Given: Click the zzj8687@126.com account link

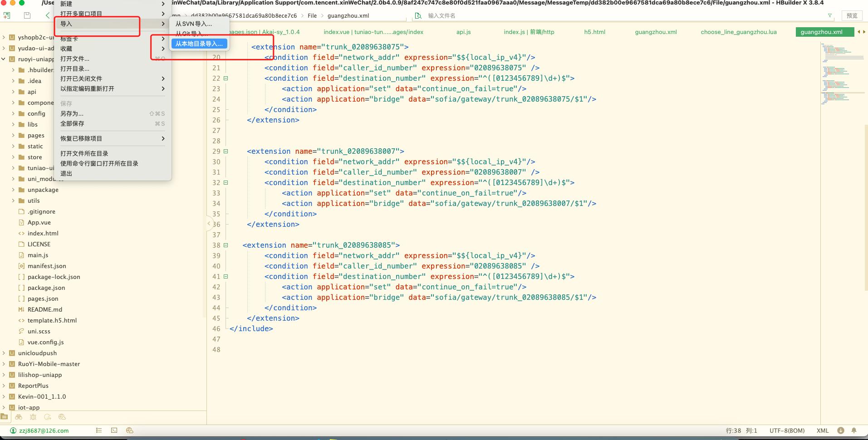Looking at the screenshot, I should tap(44, 430).
